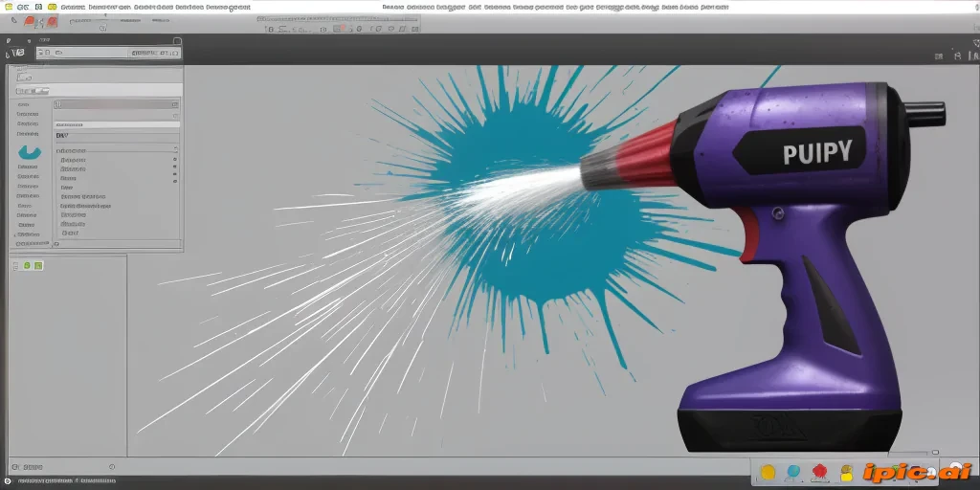Click the teal curved shape icon in left panel

30,152
